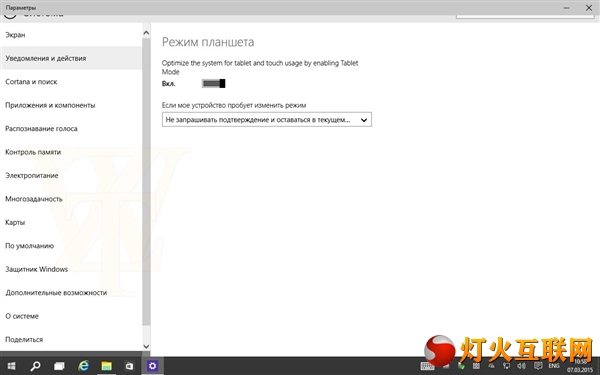The height and width of the screenshot is (375, 600).
Task: Open the Store app in taskbar
Action: coord(129,366)
